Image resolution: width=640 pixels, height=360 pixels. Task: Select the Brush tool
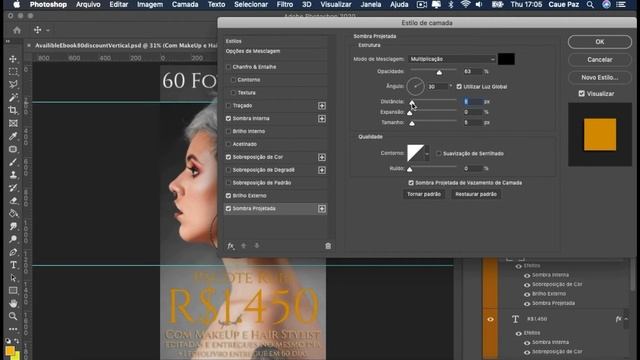[x=13, y=162]
